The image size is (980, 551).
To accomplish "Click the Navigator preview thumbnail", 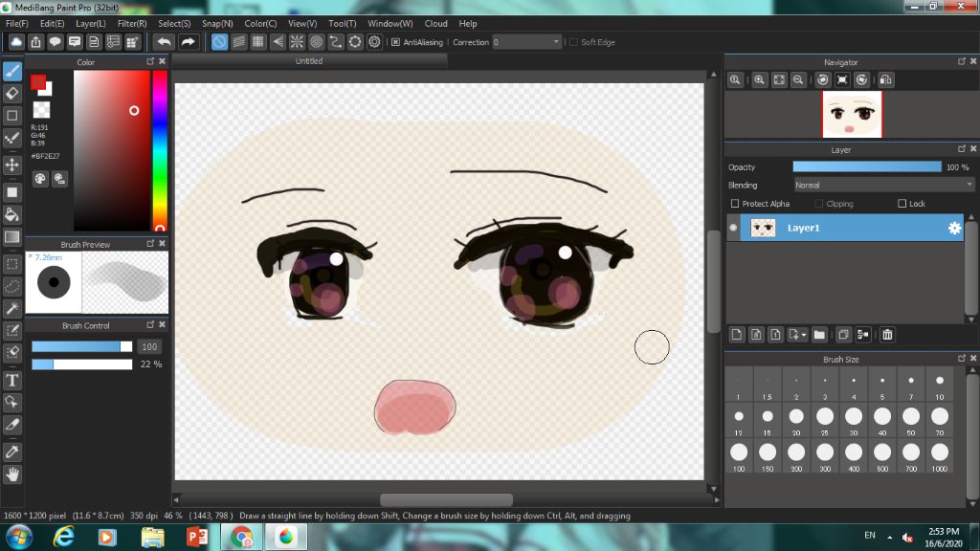I will pos(852,115).
